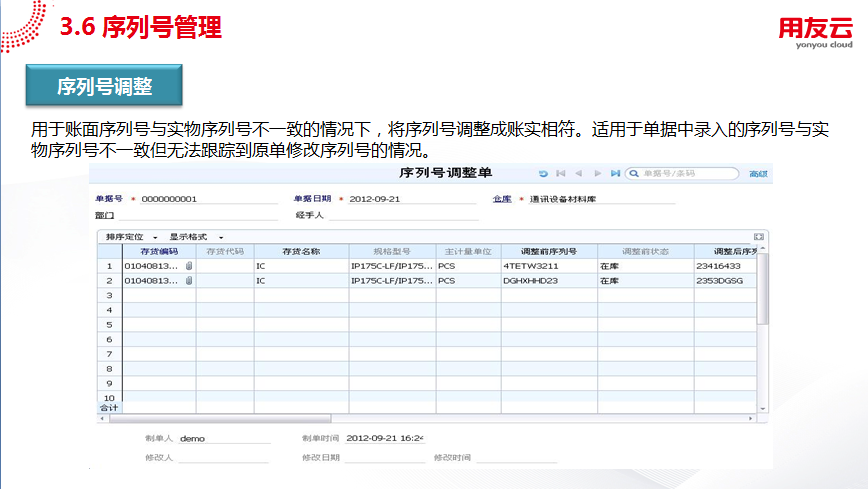Image resolution: width=868 pixels, height=489 pixels.
Task: Click the 单据日期 field 2012-09-21
Action: coord(412,199)
